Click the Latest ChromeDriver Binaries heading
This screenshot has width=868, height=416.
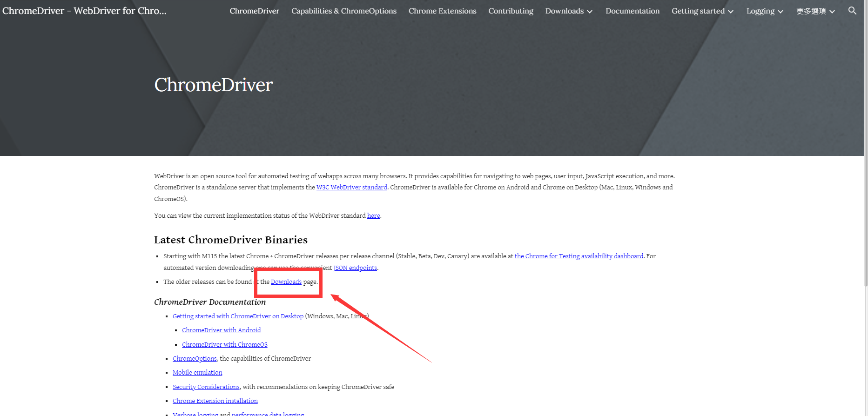tap(231, 240)
